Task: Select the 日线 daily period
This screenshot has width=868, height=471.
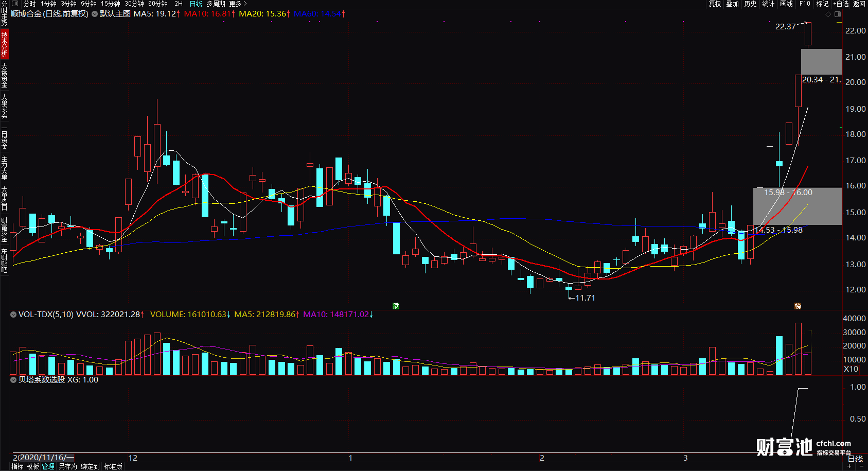Action: [196, 4]
